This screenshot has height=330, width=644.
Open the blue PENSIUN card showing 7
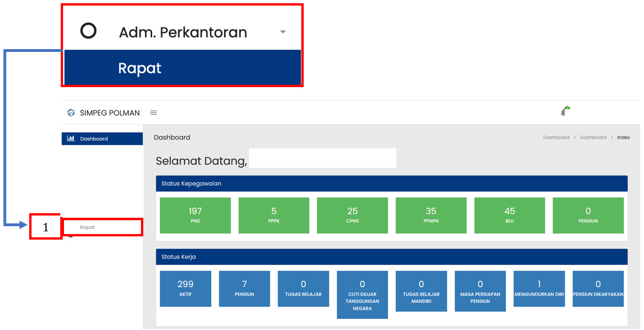click(244, 289)
